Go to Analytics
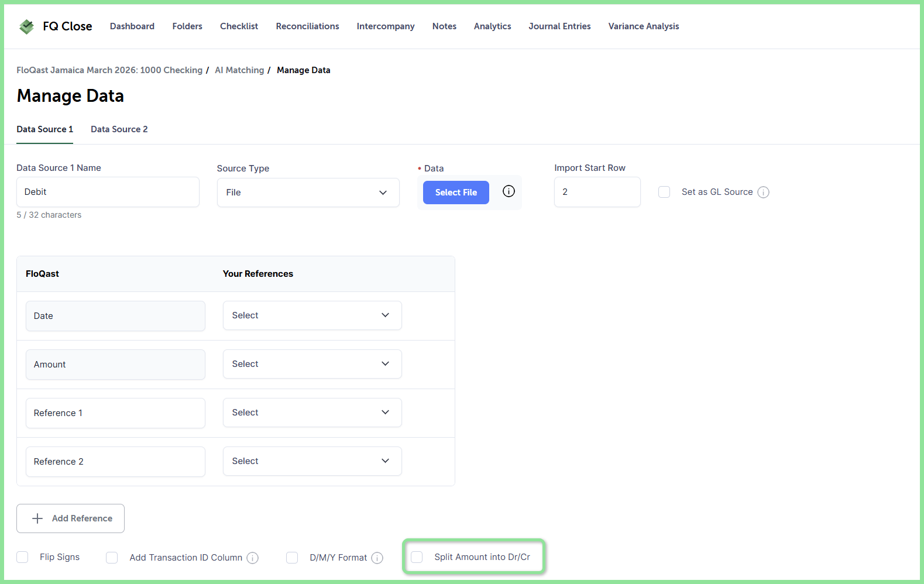924x584 pixels. click(493, 26)
